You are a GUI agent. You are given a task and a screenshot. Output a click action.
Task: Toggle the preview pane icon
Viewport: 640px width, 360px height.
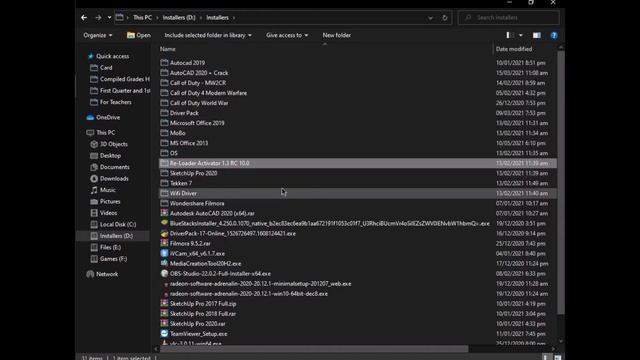click(x=537, y=36)
